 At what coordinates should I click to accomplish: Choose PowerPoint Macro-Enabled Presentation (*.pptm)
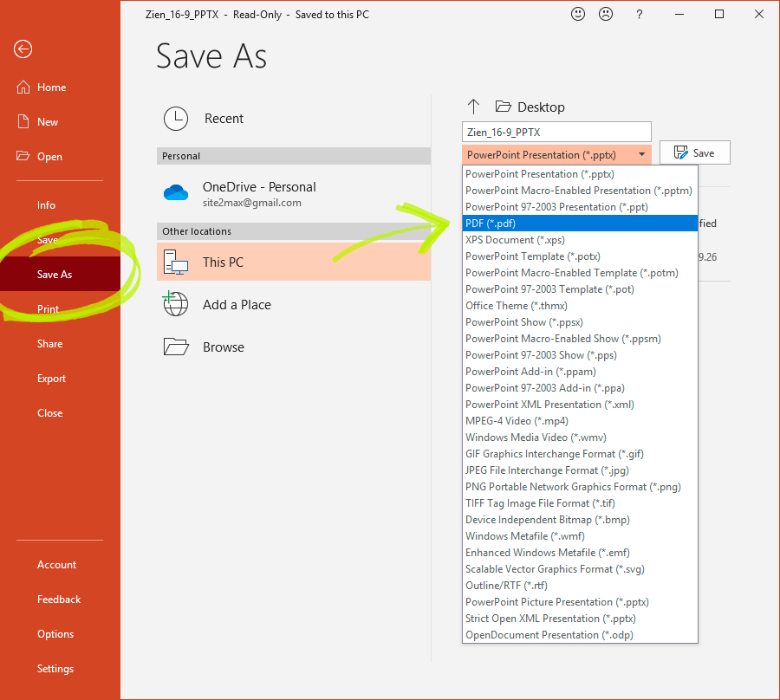pos(580,191)
